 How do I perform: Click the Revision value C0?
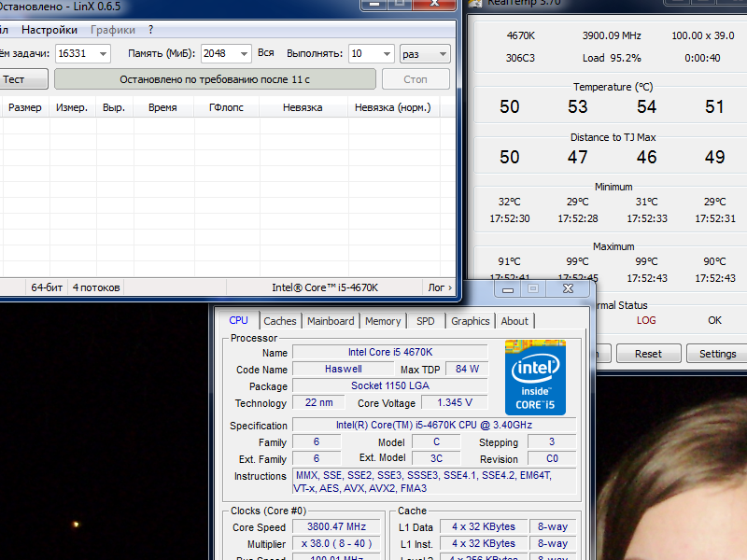click(552, 458)
